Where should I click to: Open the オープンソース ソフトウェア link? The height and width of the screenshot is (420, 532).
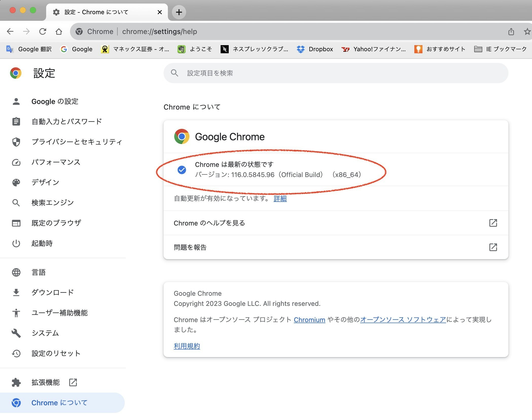click(403, 320)
